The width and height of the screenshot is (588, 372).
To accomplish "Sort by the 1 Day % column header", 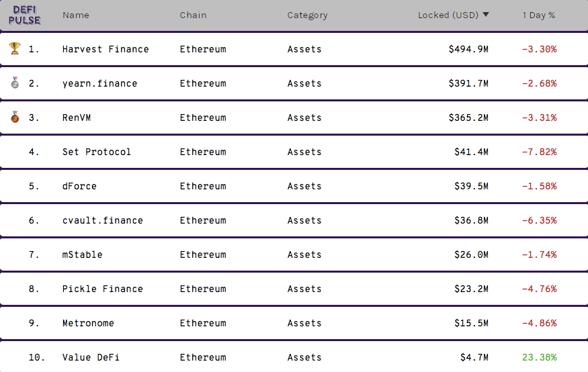I will click(539, 15).
